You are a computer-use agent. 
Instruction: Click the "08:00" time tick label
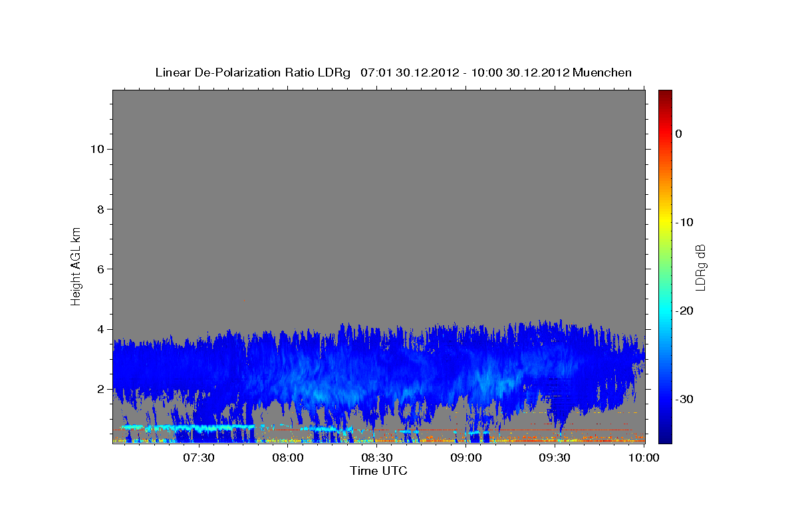click(288, 458)
